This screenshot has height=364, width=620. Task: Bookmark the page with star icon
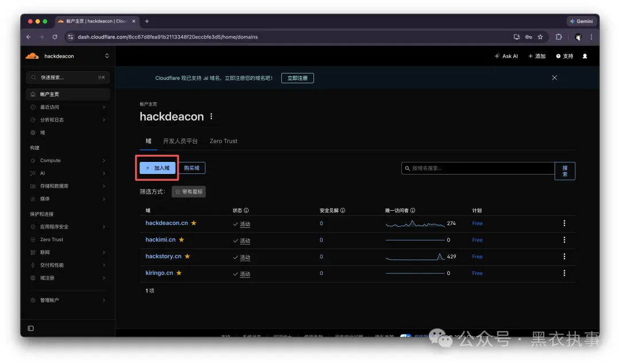point(540,37)
